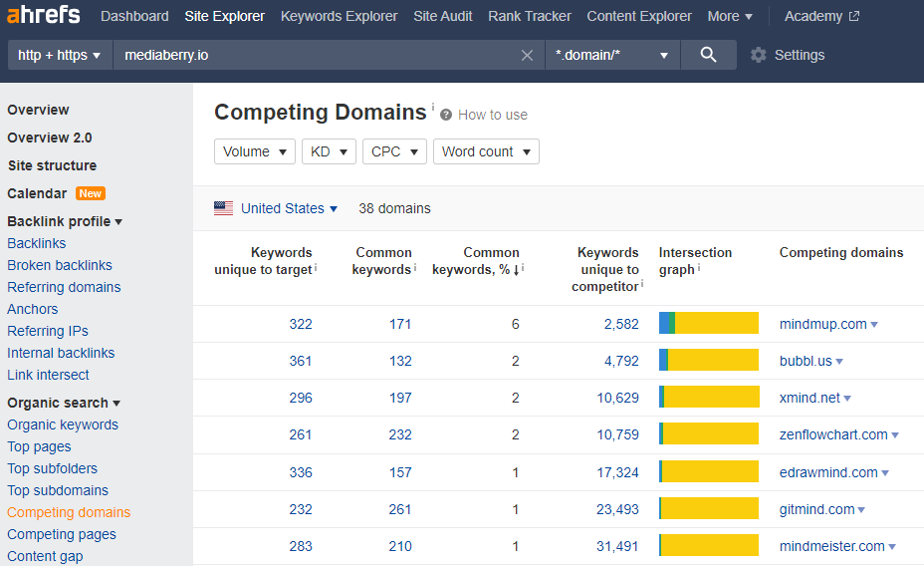Open Keywords Explorer tab
Screen dimensions: 924x566
click(339, 17)
